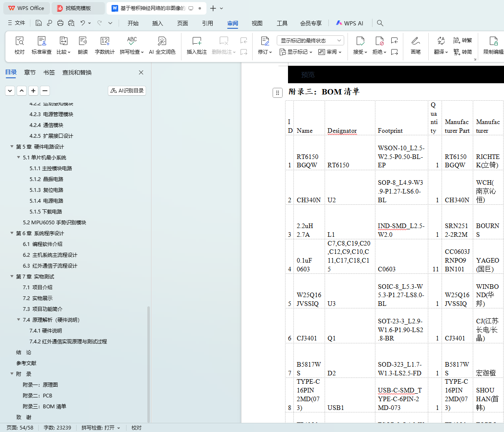This screenshot has height=432, width=504.
Task: Collapse the 第 6 章 系统程序设计 node
Action: (x=12, y=233)
